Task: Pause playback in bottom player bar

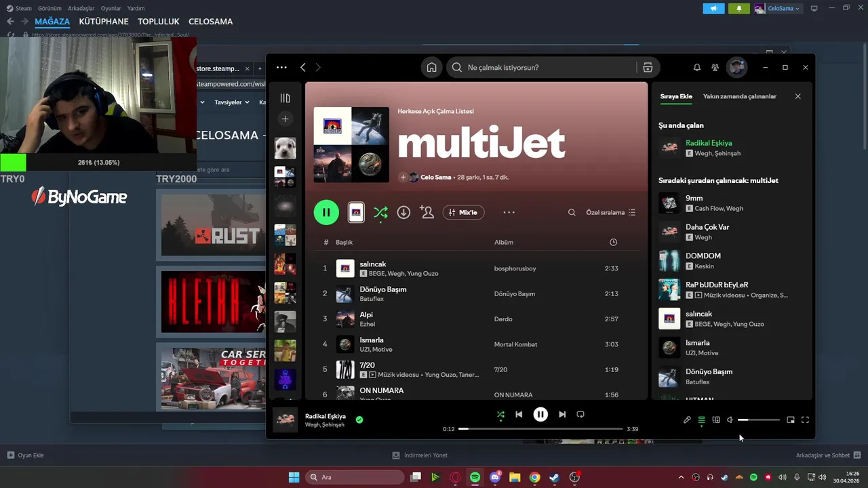Action: pos(540,414)
